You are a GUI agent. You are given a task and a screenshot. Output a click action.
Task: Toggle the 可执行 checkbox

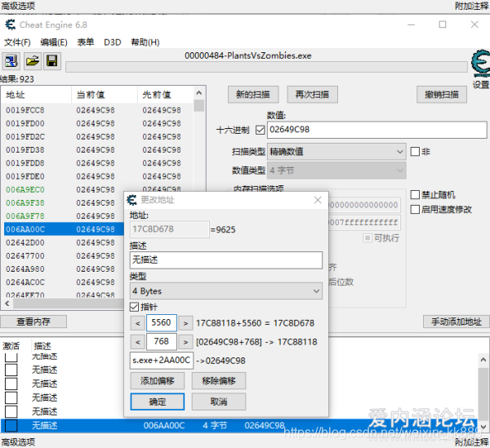(367, 238)
